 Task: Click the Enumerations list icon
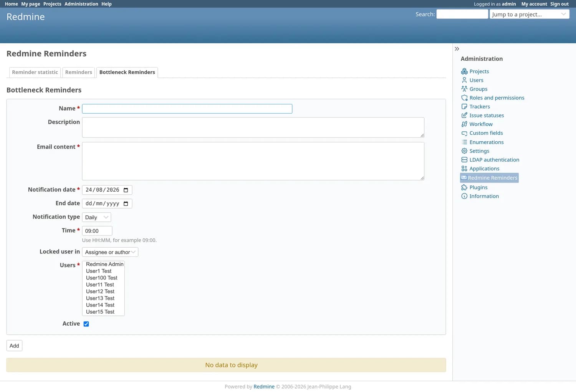coord(464,142)
